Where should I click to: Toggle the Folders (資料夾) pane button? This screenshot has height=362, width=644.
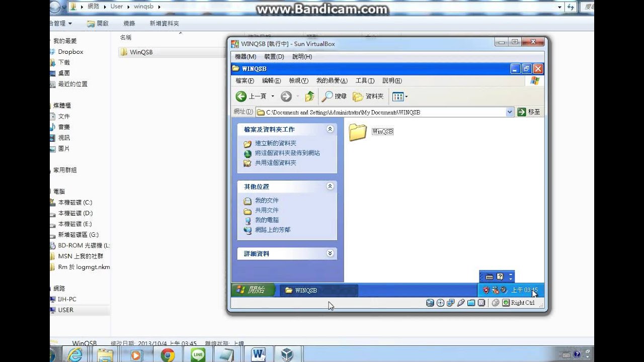pyautogui.click(x=368, y=96)
